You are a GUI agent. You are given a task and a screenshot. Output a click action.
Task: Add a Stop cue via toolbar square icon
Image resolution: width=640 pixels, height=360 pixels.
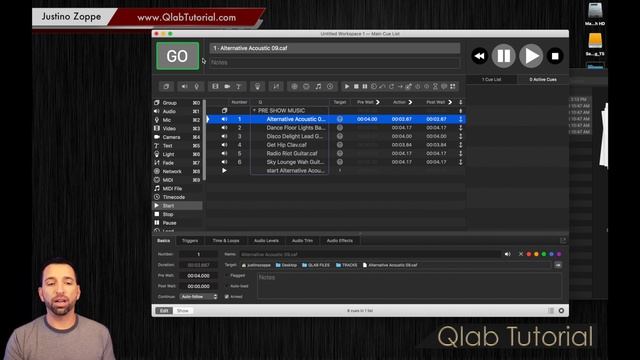point(356,87)
